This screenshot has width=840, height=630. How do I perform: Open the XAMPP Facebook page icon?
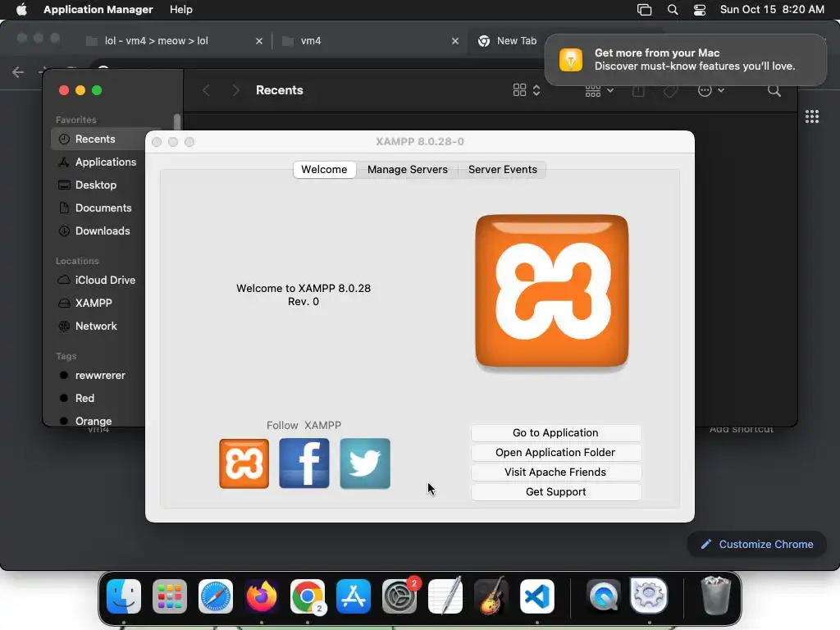[304, 463]
